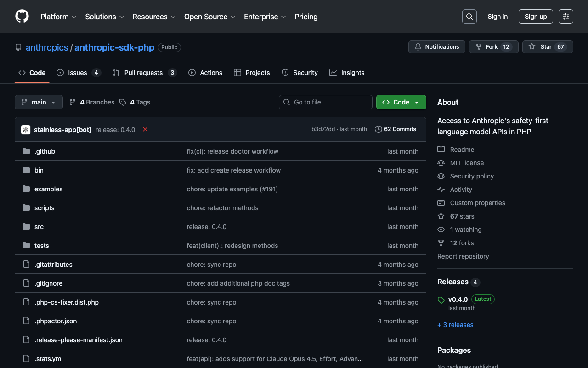This screenshot has width=588, height=368.
Task: Expand the Platform navigation menu
Action: [58, 17]
